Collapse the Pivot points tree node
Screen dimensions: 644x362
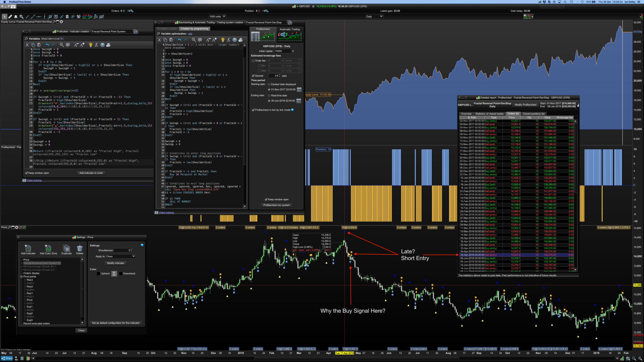coord(21,277)
